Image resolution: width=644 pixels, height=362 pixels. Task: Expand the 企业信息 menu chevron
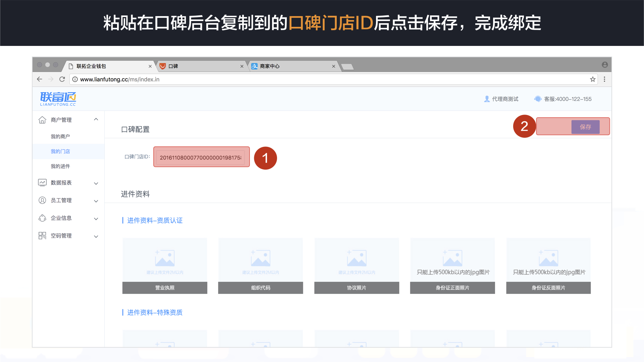(96, 219)
